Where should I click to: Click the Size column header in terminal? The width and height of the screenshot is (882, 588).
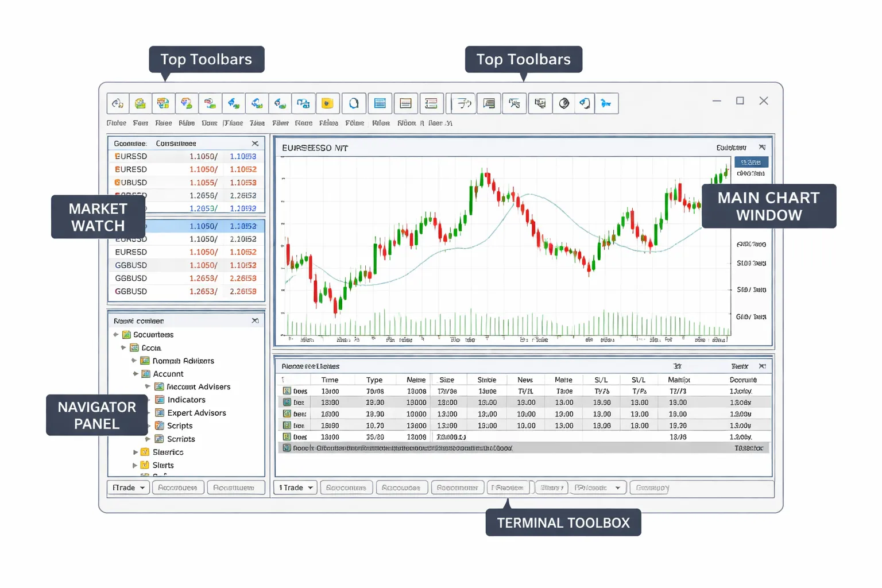click(x=447, y=380)
